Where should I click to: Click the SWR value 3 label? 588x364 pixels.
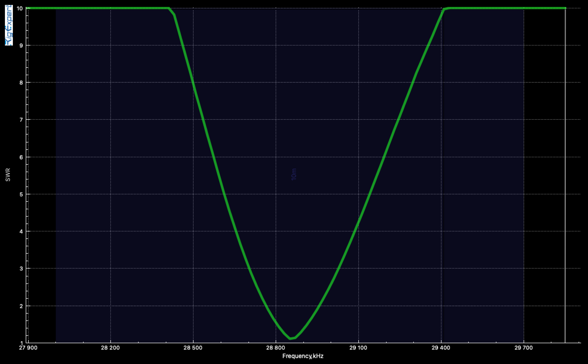21,269
